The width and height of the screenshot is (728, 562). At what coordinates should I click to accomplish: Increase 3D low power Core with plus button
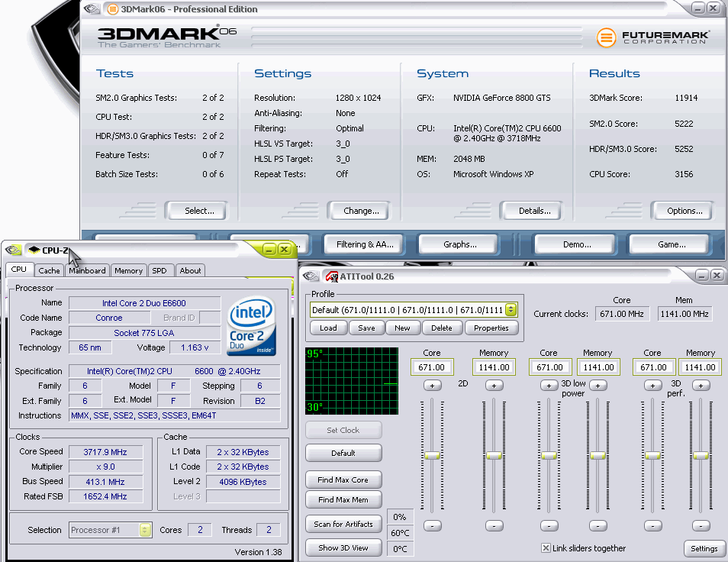(549, 386)
